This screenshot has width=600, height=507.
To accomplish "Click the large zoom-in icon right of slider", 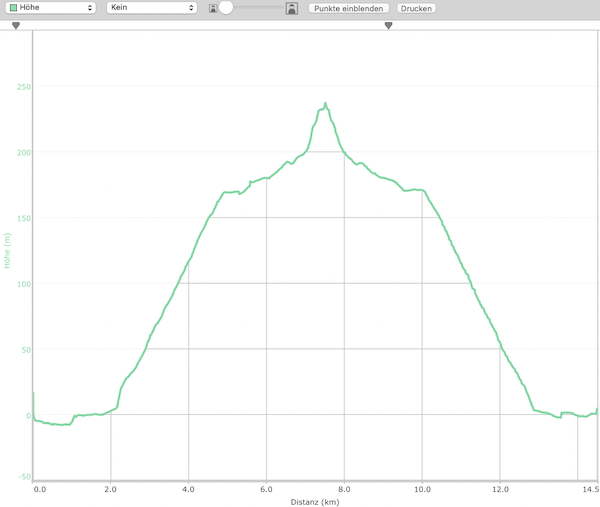I will [291, 8].
